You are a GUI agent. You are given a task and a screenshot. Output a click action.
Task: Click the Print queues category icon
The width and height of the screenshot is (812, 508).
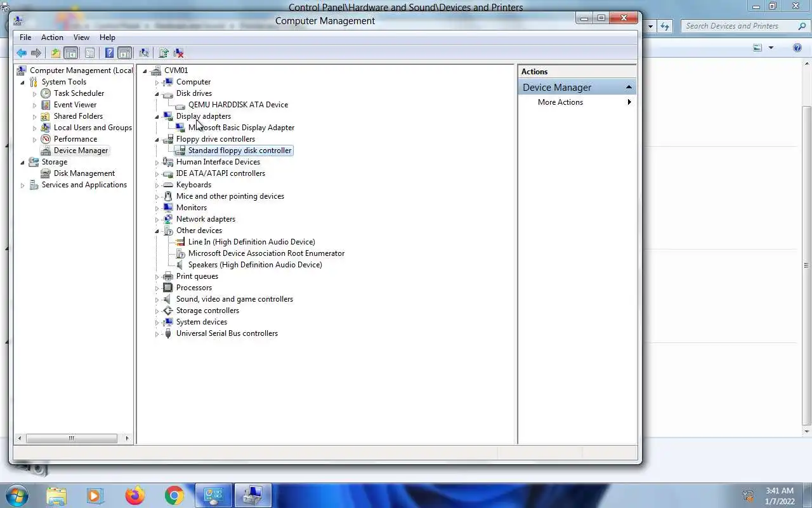pos(168,276)
